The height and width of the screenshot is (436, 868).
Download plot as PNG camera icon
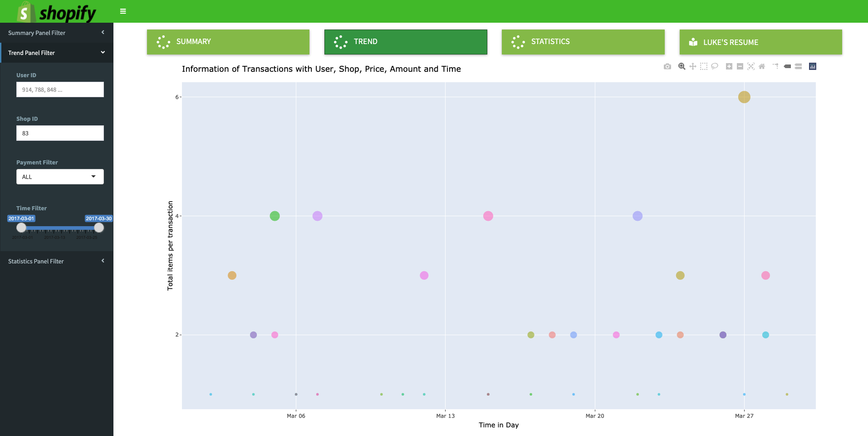tap(667, 66)
